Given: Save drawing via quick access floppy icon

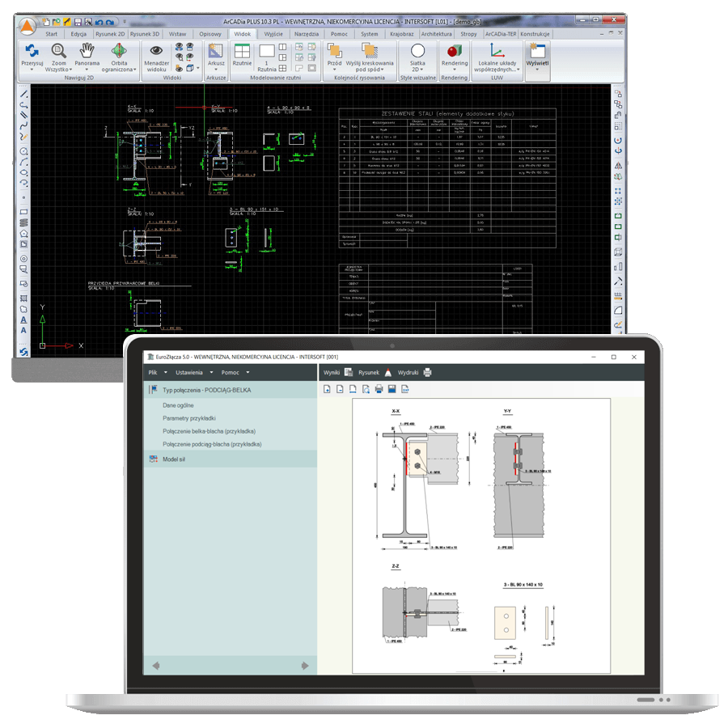Looking at the screenshot, I should coord(78,22).
